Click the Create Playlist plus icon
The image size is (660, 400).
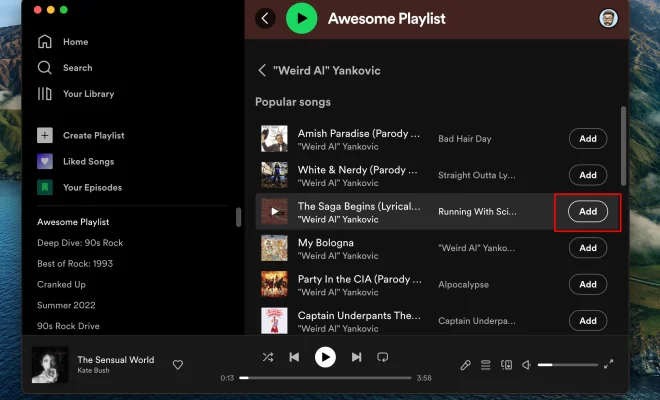45,136
